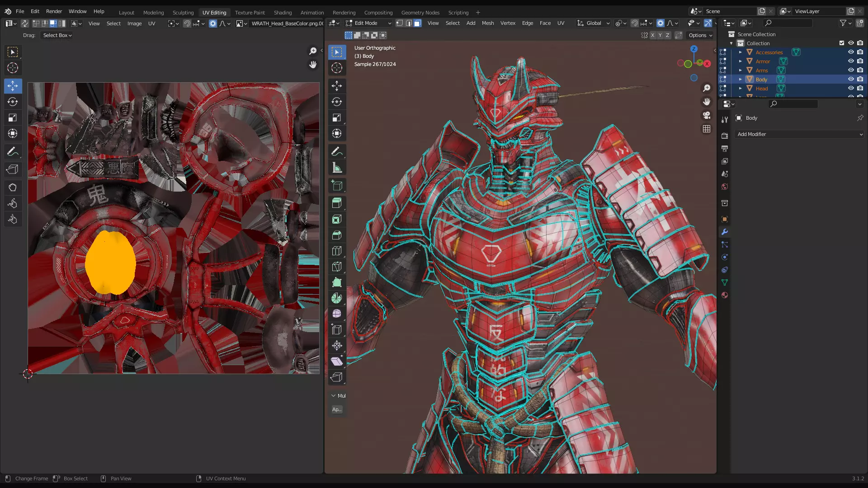Image resolution: width=868 pixels, height=488 pixels.
Task: Switch to the Shading workspace tab
Action: tap(283, 12)
